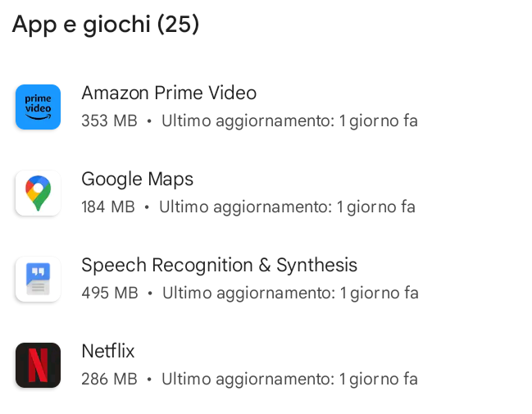Tap the Netflix app icon
Screen dimensions: 532x414
pos(38,365)
